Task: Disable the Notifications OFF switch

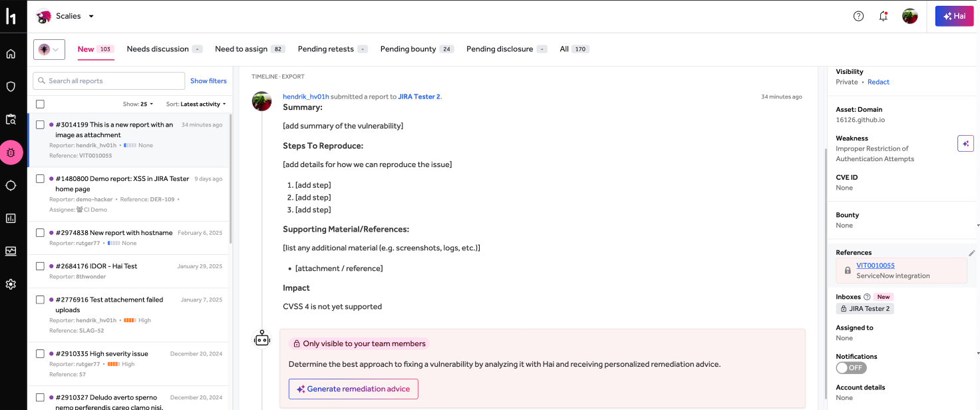Action: [x=851, y=367]
